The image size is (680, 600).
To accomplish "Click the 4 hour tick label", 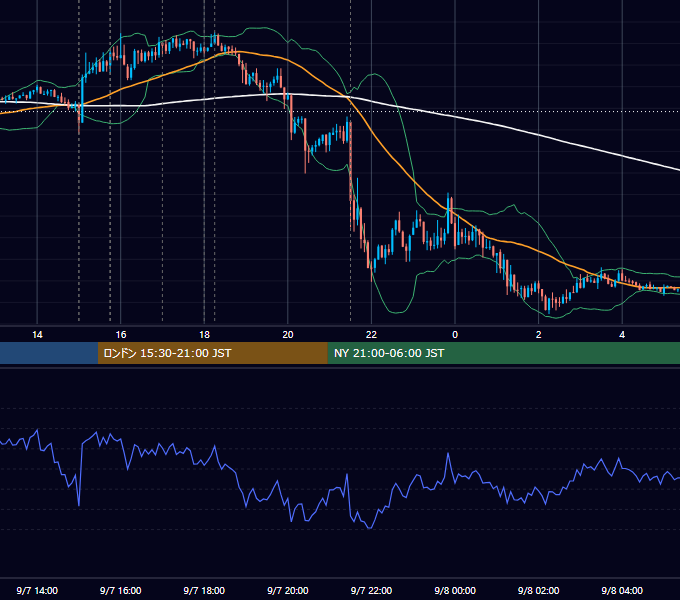I will (622, 335).
